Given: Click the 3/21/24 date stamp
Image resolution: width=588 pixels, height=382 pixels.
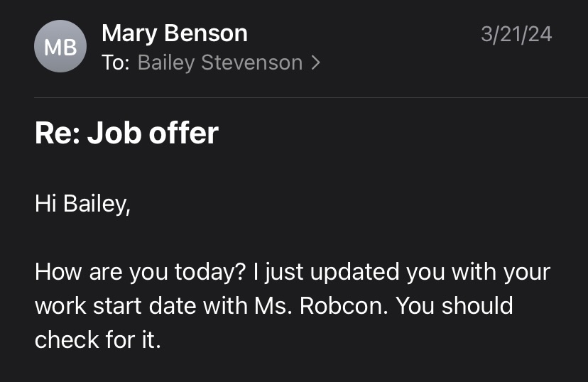Looking at the screenshot, I should coord(516,35).
